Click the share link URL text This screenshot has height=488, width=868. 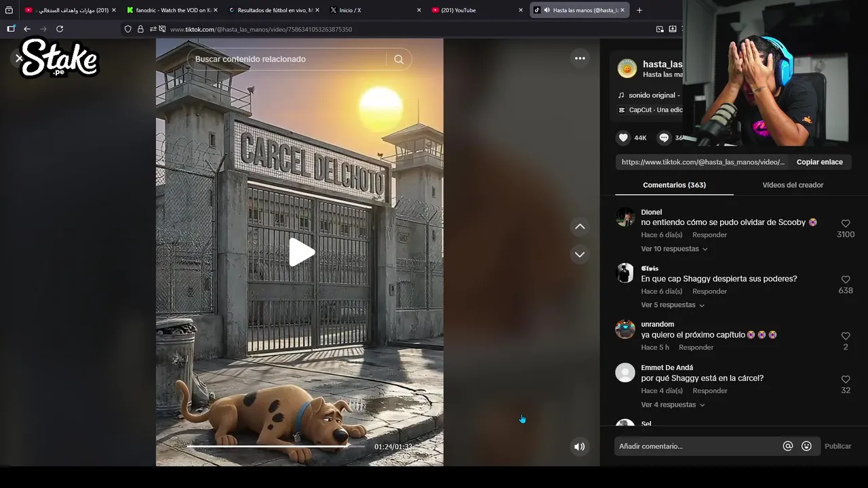[703, 162]
